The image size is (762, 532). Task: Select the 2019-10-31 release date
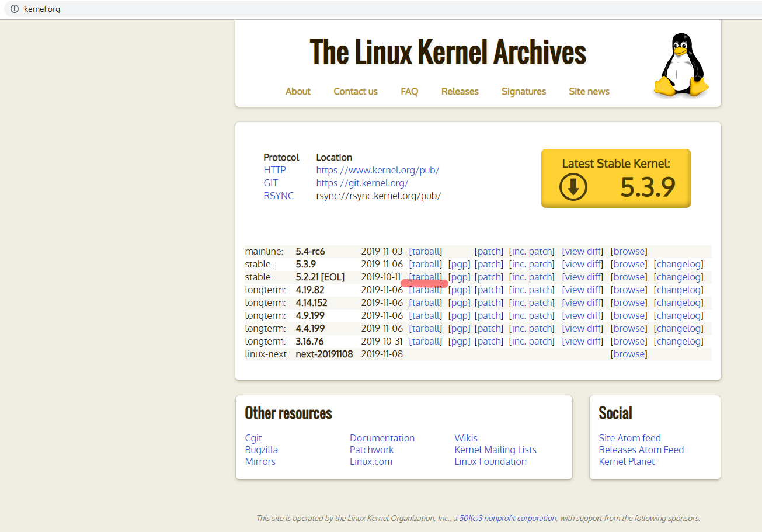tap(382, 341)
